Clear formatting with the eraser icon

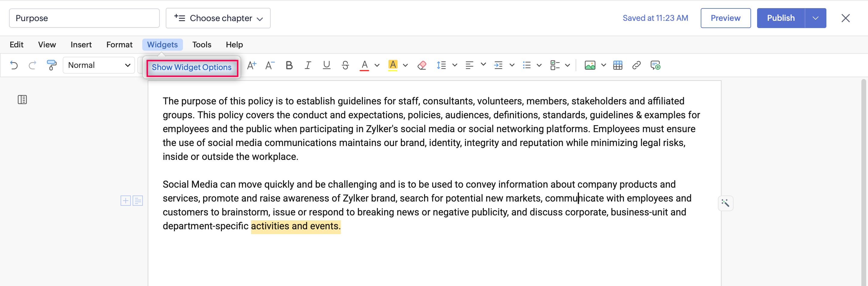click(x=422, y=65)
